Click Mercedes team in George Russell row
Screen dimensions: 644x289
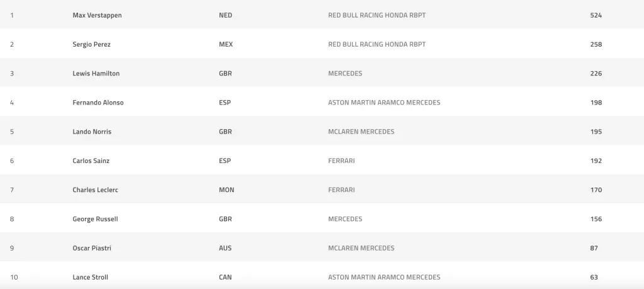[x=345, y=219]
